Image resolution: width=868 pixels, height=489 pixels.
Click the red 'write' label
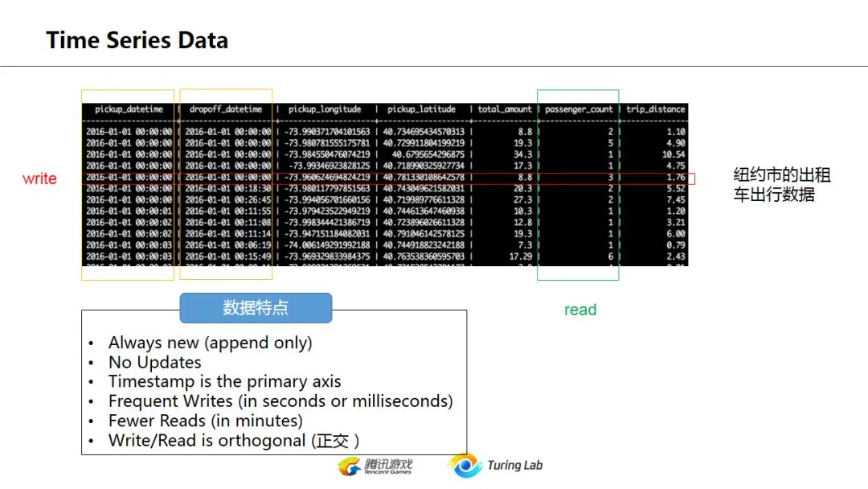pyautogui.click(x=39, y=179)
